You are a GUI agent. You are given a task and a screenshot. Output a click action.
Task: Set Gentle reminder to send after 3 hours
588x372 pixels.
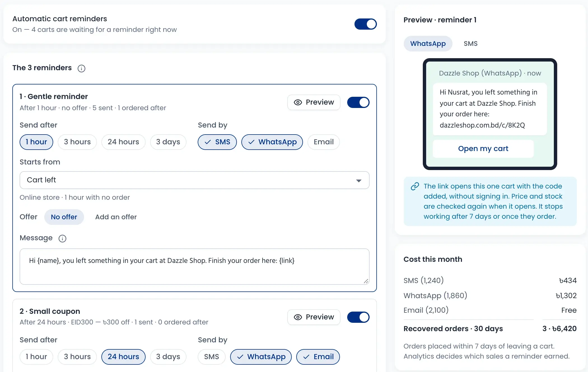(x=77, y=142)
